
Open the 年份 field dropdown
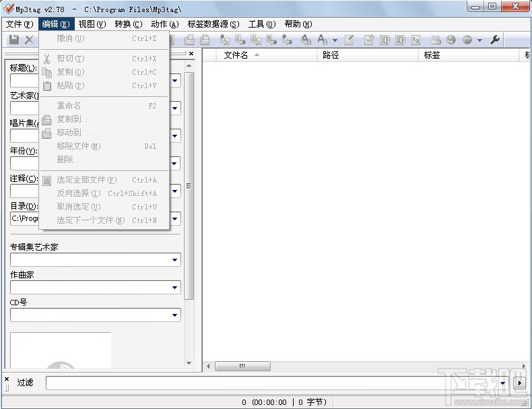pyautogui.click(x=174, y=164)
